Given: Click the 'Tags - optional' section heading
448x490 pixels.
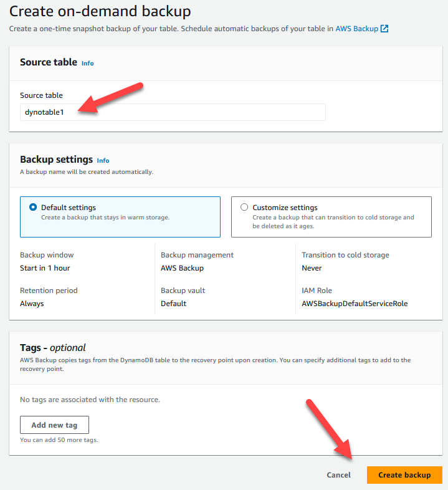Looking at the screenshot, I should pyautogui.click(x=53, y=348).
